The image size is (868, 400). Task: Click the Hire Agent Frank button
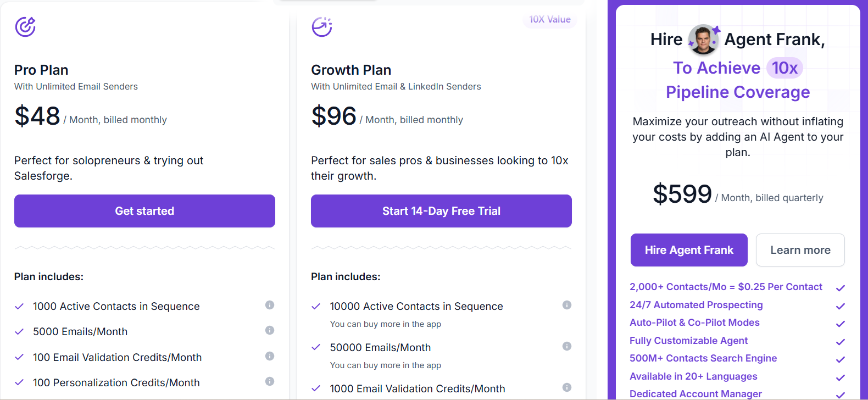tap(688, 250)
